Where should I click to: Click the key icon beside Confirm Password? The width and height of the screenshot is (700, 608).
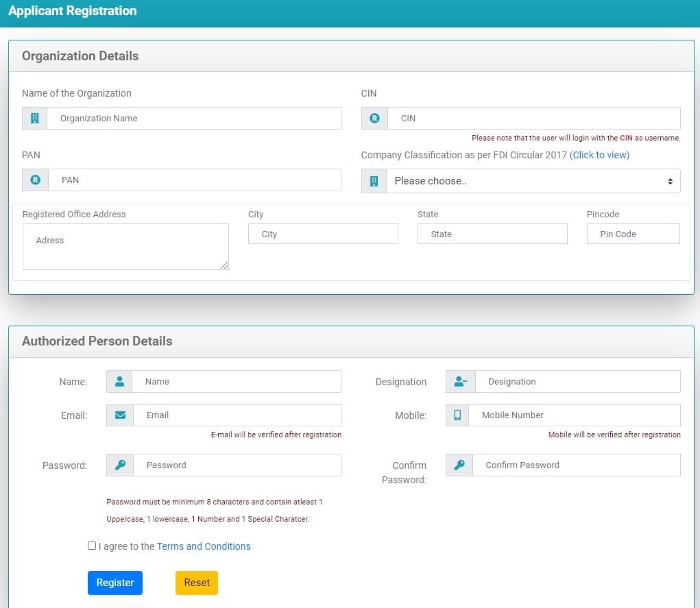[459, 465]
